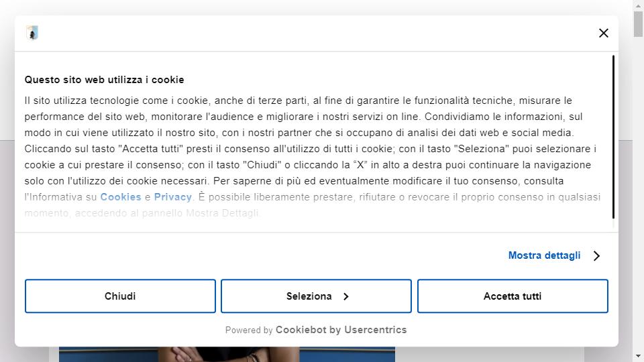
Task: Open the Cookies policy link
Action: pos(121,197)
